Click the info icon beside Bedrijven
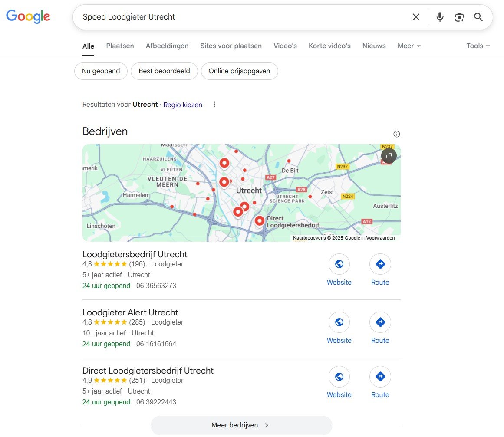 (397, 134)
